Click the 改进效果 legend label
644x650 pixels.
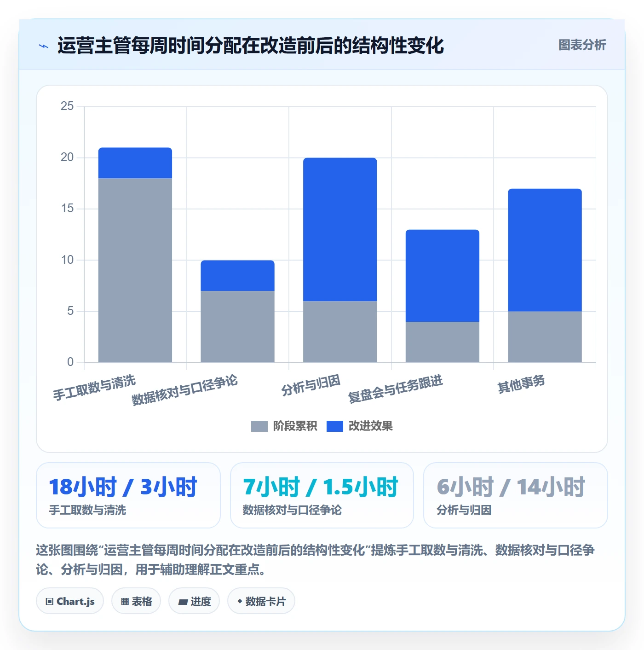(370, 426)
